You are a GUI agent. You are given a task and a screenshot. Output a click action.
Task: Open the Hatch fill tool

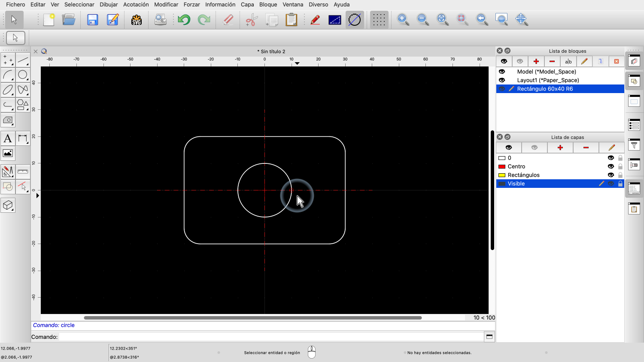pyautogui.click(x=8, y=120)
